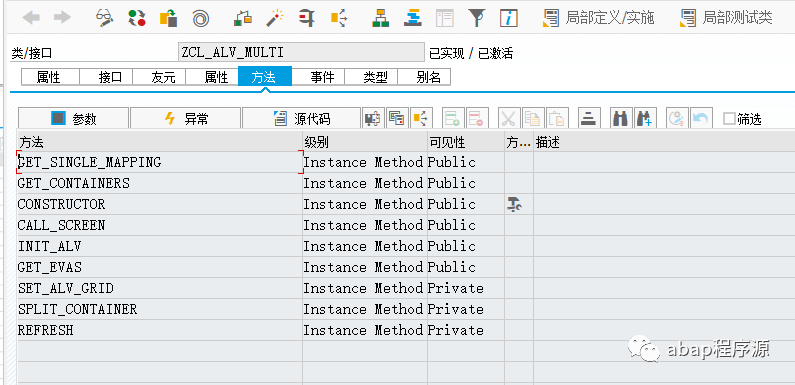Click the spiral Enhance icon
This screenshot has width=795, height=385.
point(201,18)
